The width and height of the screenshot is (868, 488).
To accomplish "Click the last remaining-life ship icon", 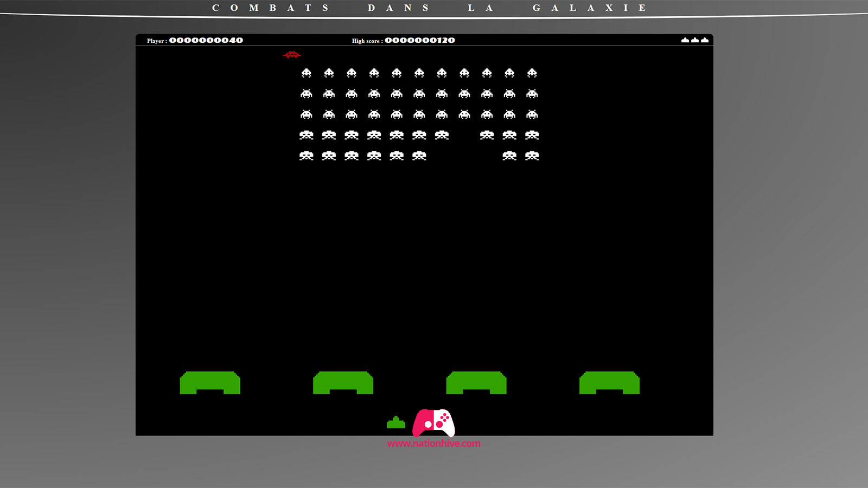I will click(705, 40).
